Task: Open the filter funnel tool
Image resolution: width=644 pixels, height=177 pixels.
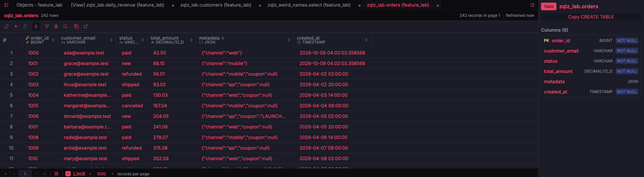Action: [47, 26]
